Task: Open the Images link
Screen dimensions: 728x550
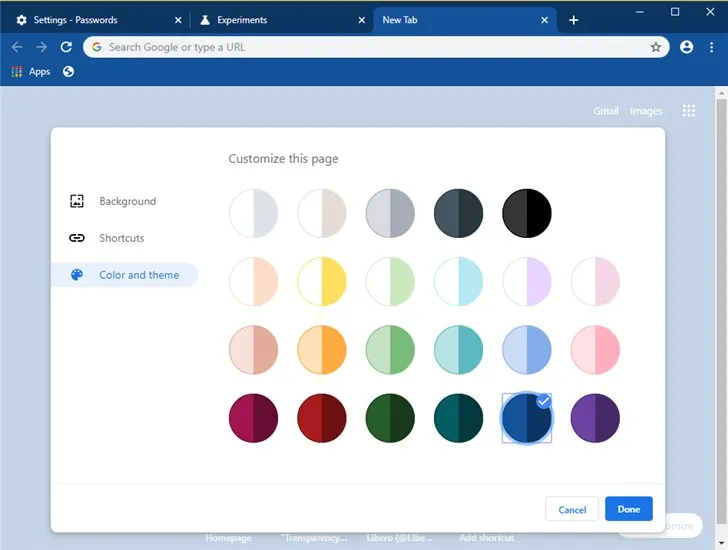Action: 646,111
